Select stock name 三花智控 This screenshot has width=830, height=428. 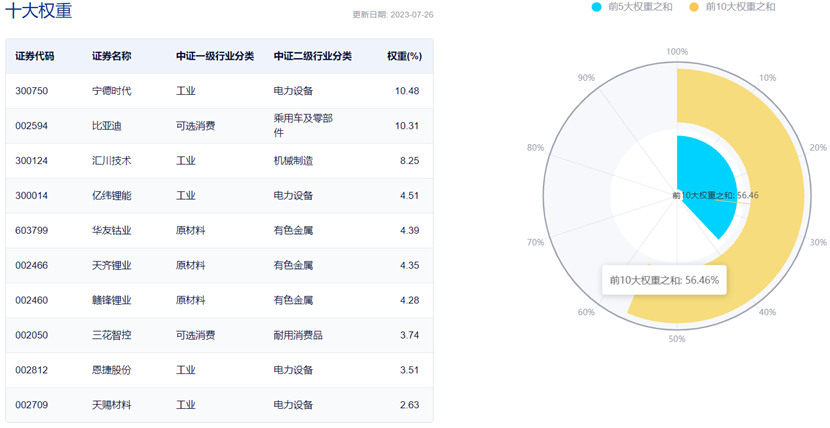112,335
